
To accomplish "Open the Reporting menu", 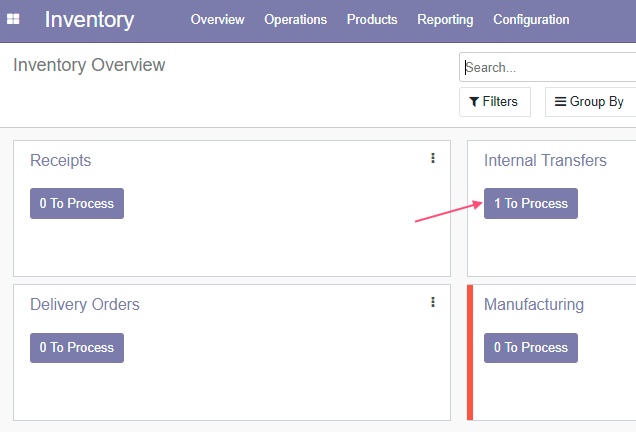I will (445, 19).
